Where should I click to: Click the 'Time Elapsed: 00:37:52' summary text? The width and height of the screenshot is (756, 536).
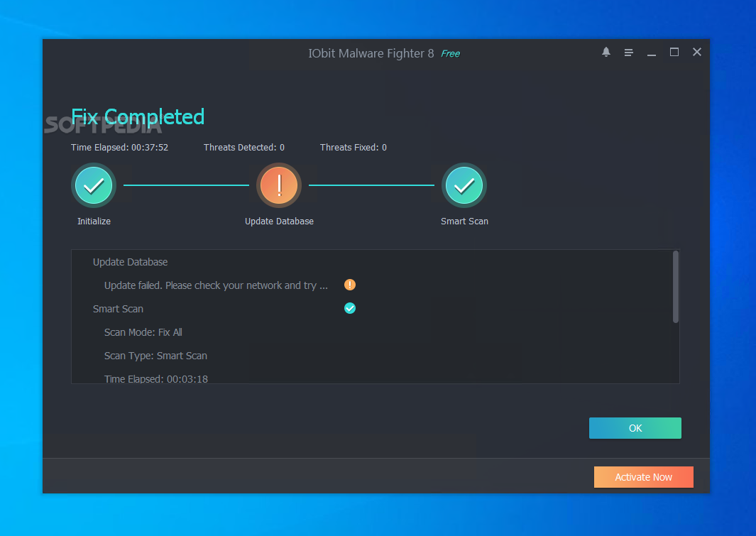coord(119,148)
